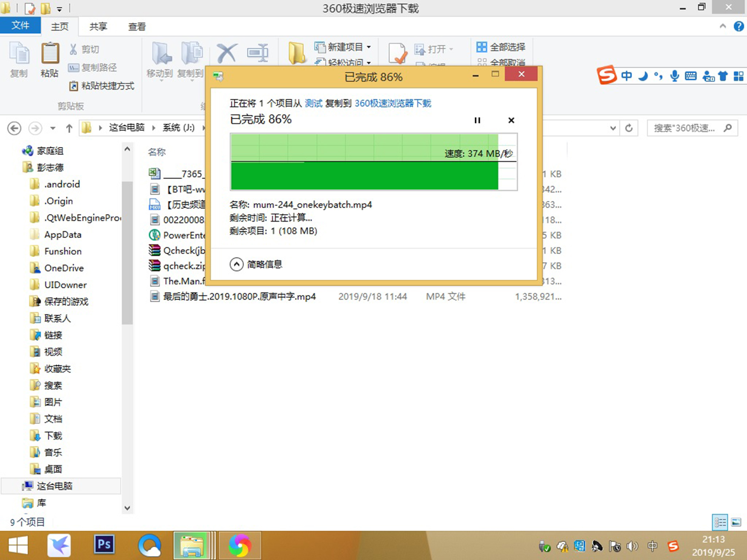Viewport: 747px width, 560px height.
Task: Open recent locations dropdown arrow
Action: pos(53,128)
